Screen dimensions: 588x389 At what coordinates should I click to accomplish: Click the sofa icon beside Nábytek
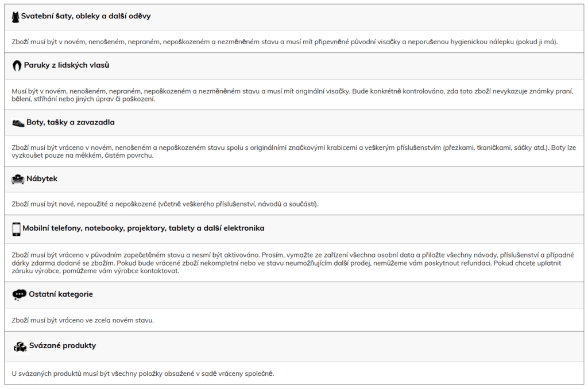pyautogui.click(x=18, y=179)
